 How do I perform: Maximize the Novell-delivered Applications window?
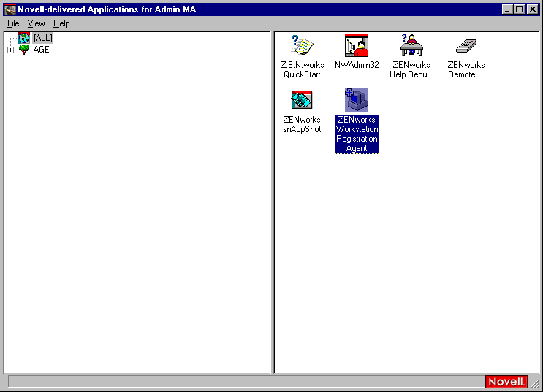click(x=519, y=9)
